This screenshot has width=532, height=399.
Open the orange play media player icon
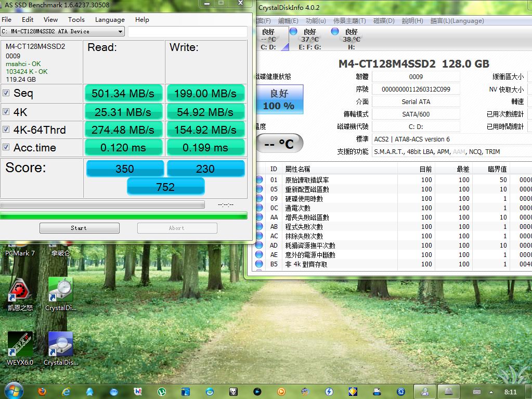coord(281,392)
